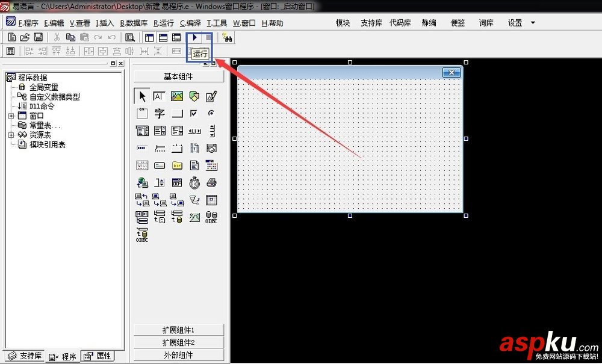Click 便签 in the top right toolbar
This screenshot has width=602, height=364.
458,23
